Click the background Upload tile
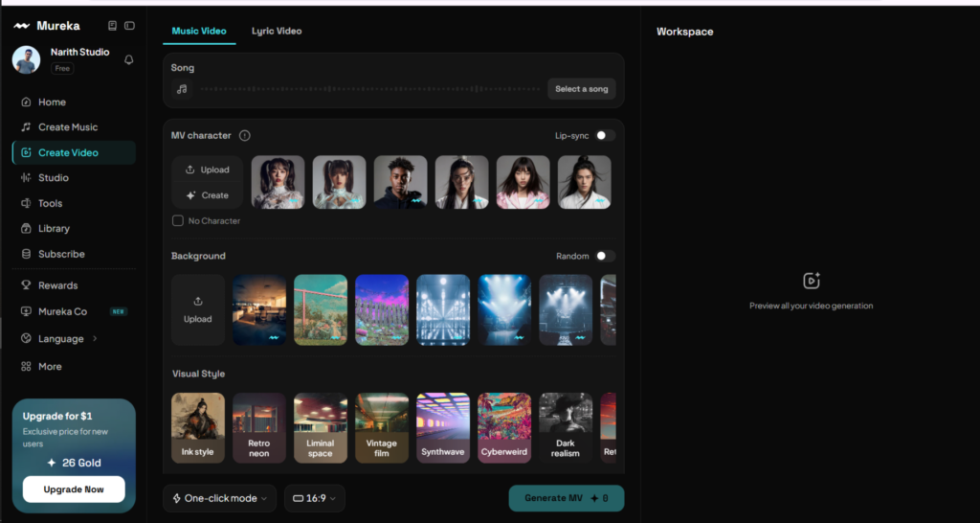 tap(198, 309)
